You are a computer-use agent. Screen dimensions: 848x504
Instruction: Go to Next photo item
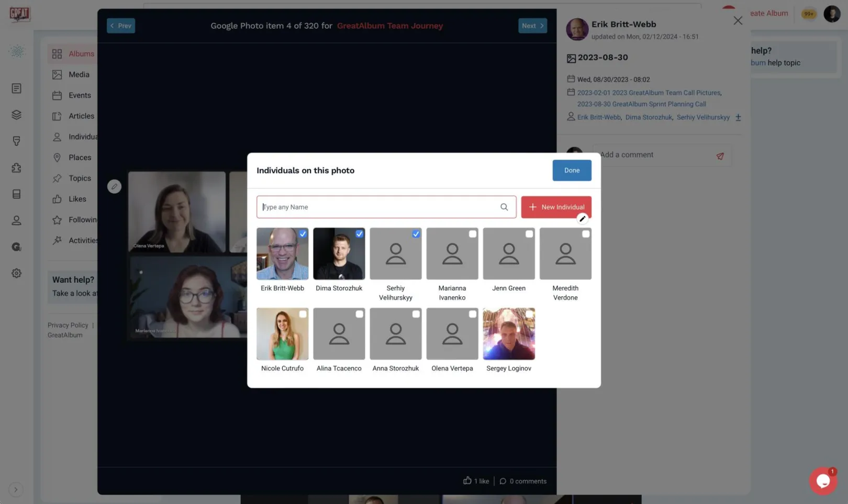tap(532, 26)
